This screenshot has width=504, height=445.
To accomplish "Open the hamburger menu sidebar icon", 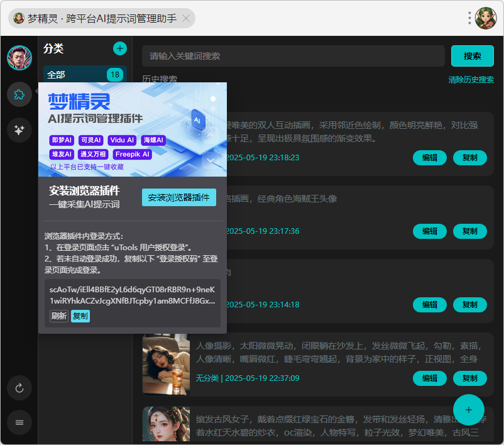I will pyautogui.click(x=19, y=422).
